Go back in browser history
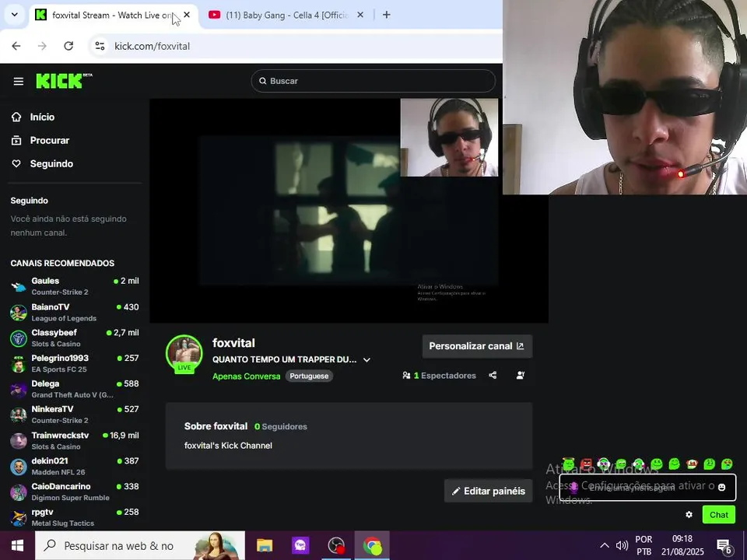The image size is (747, 560). pyautogui.click(x=16, y=46)
